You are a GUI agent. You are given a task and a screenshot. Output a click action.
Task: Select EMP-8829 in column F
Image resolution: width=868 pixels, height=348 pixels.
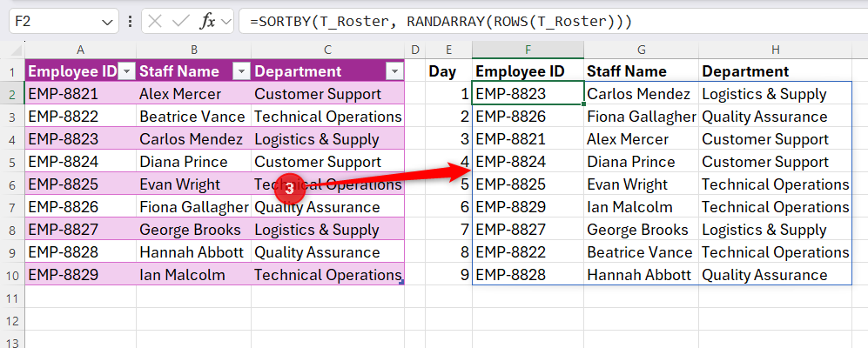click(528, 207)
